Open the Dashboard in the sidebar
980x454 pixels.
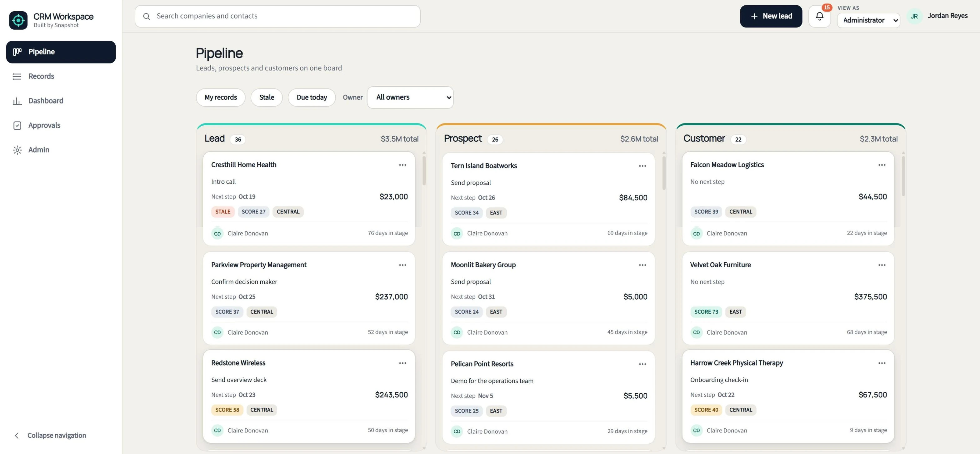pos(61,101)
